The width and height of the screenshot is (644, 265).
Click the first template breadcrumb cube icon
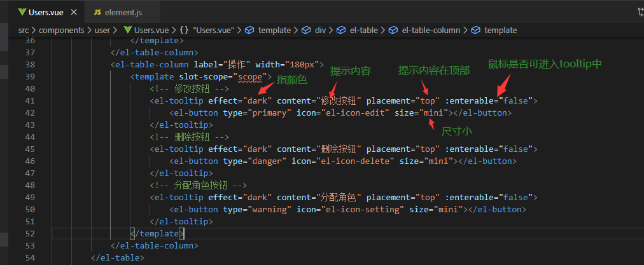click(x=249, y=30)
